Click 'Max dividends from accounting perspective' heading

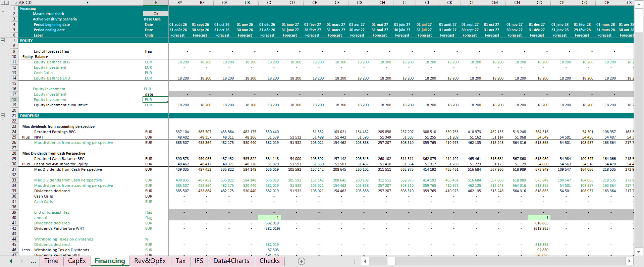[58, 126]
